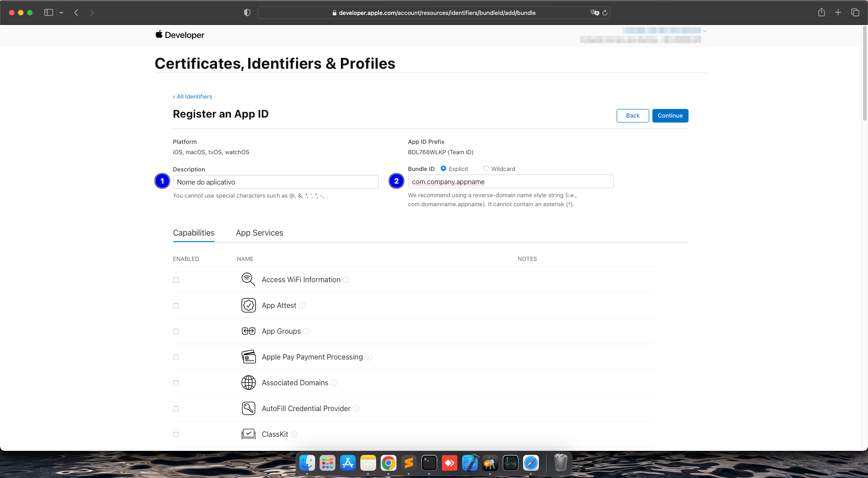Select the Explicit Bundle ID radio button
The width and height of the screenshot is (868, 478).
pyautogui.click(x=443, y=168)
